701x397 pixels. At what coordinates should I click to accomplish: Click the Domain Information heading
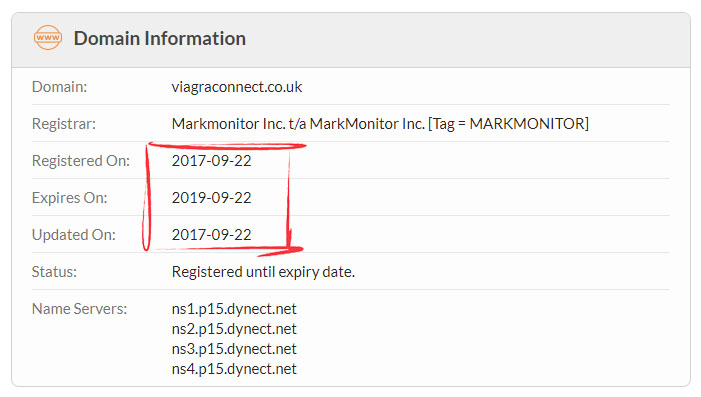pyautogui.click(x=160, y=38)
